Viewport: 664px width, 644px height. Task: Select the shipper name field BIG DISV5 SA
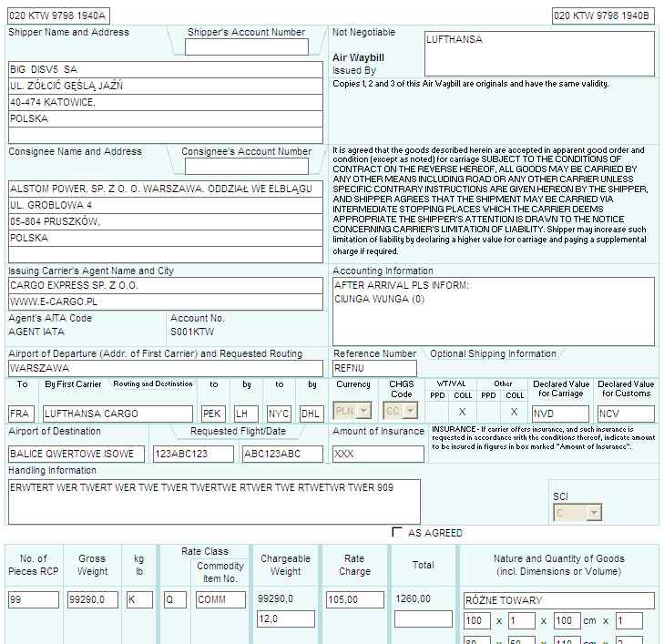tap(166, 69)
